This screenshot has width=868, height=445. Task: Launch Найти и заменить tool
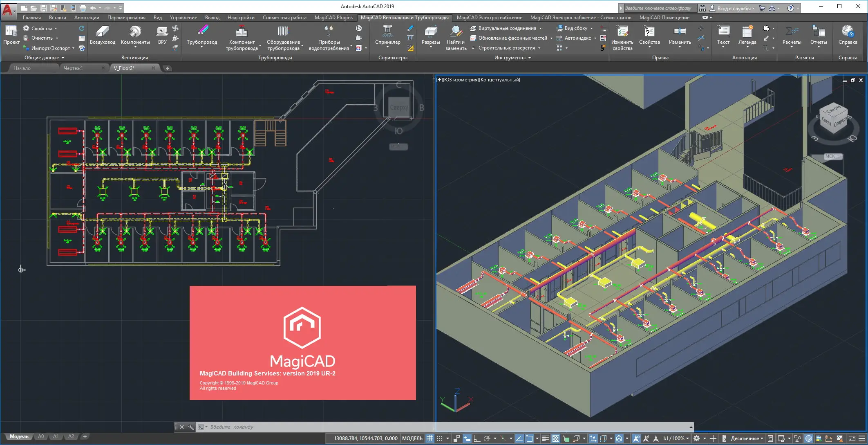[456, 38]
